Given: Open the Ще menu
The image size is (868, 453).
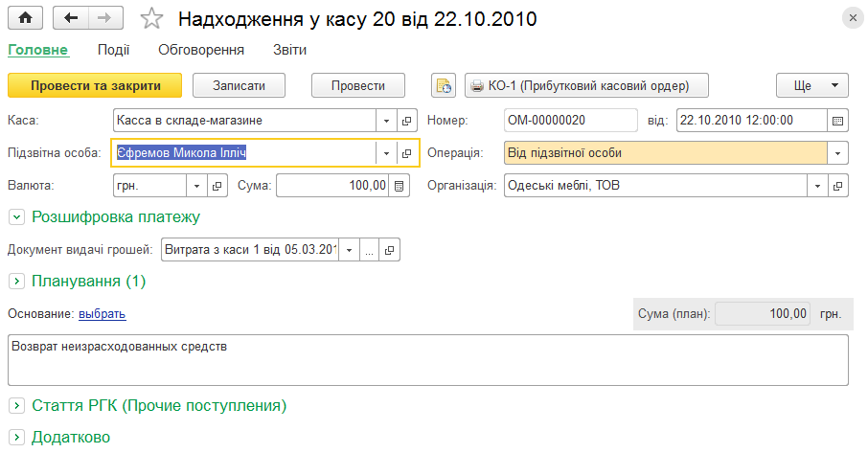Looking at the screenshot, I should point(812,86).
